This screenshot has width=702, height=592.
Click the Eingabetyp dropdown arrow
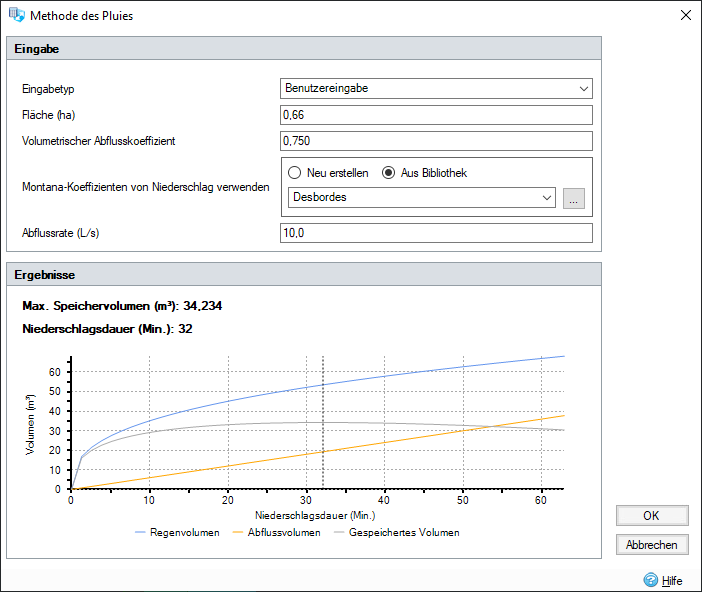(583, 89)
